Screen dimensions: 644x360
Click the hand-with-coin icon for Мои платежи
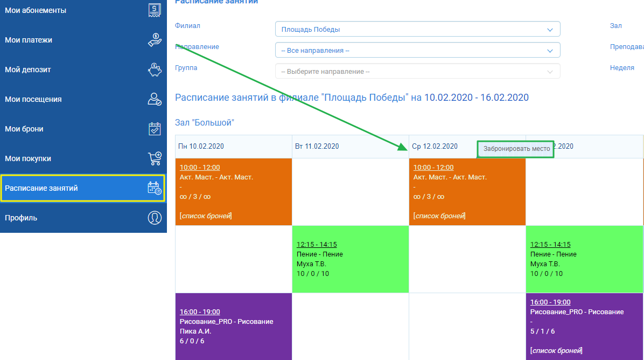click(x=155, y=40)
